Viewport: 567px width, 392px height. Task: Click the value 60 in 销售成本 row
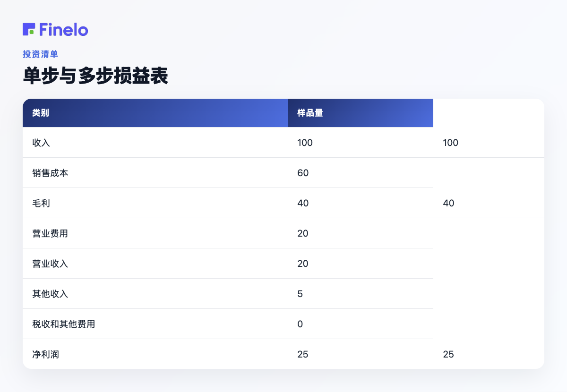coord(303,173)
